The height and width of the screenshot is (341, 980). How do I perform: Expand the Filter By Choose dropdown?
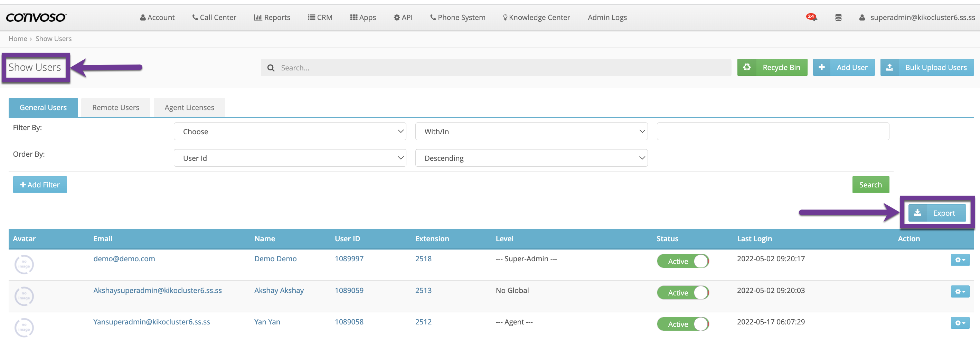(x=290, y=131)
